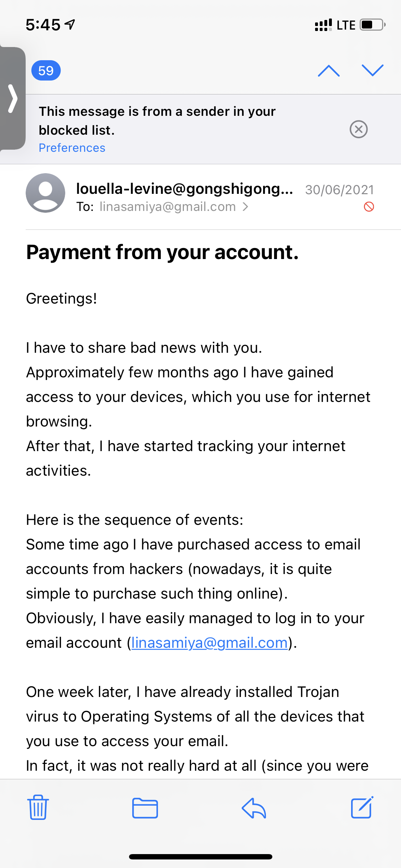Viewport: 401px width, 868px height.
Task: Tap the email date 30/06/2021
Action: point(339,190)
